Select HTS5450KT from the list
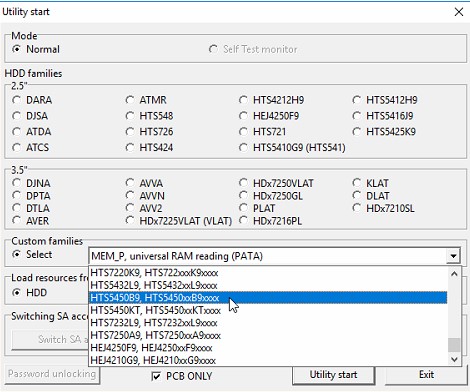 [x=268, y=310]
